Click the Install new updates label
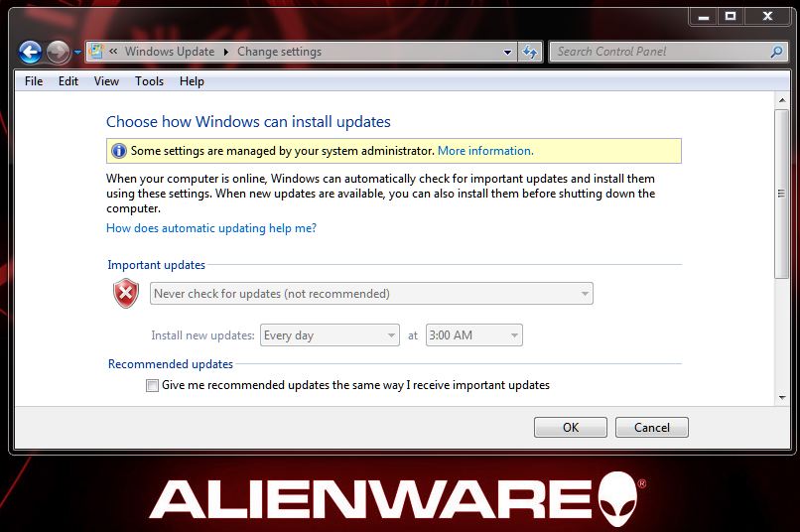800x532 pixels. tap(202, 335)
